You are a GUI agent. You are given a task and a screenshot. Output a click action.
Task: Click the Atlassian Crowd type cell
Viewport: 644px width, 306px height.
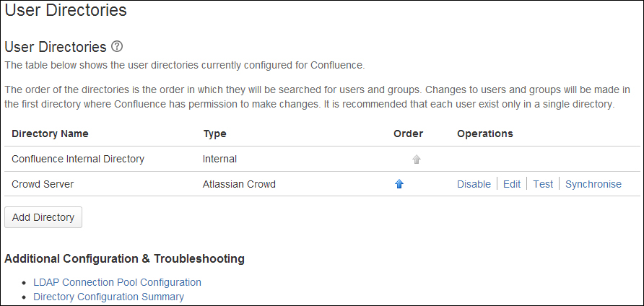(x=239, y=184)
